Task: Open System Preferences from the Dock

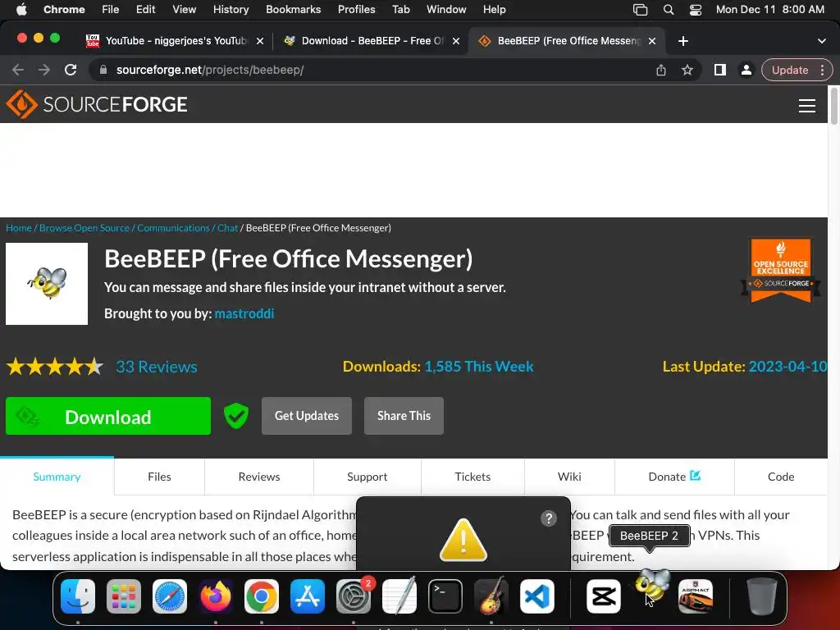Action: click(x=354, y=596)
